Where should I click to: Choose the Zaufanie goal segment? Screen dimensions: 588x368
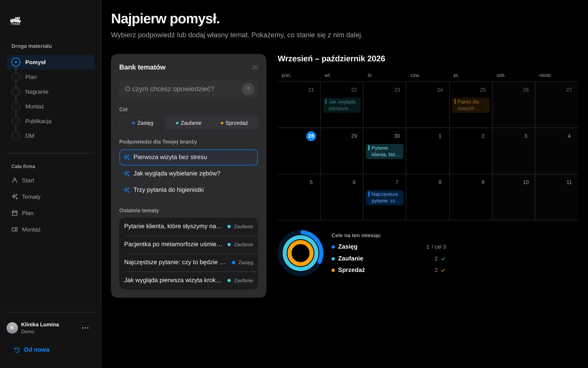[x=189, y=123]
